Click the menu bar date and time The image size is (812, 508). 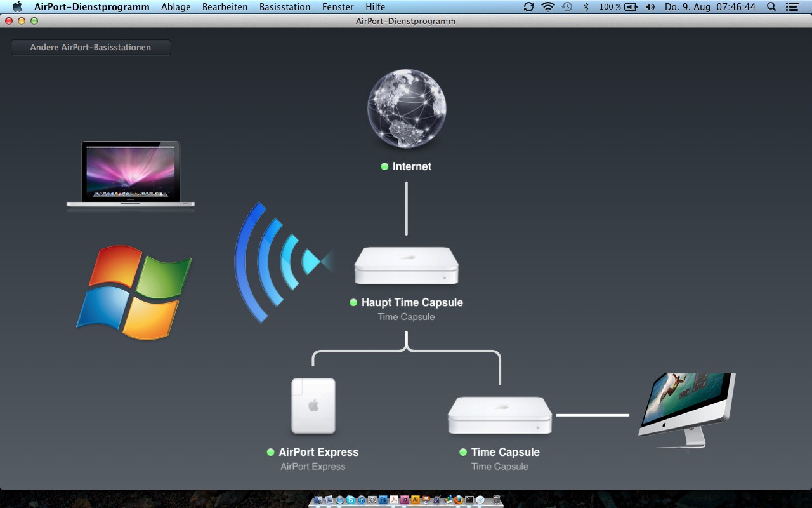pyautogui.click(x=710, y=7)
